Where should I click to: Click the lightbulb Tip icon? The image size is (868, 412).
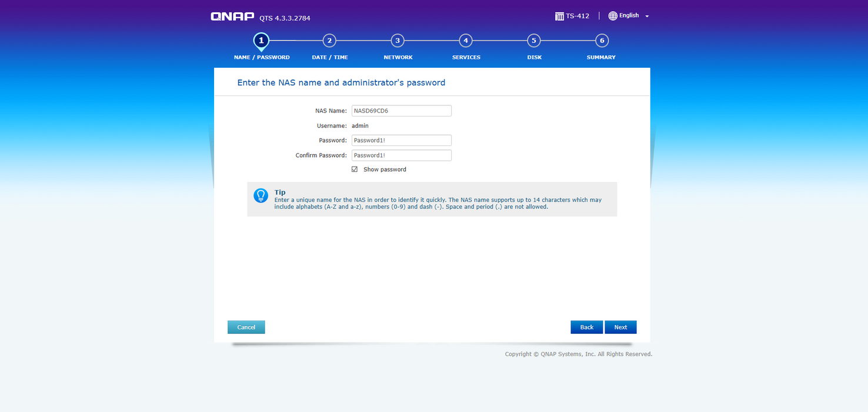pos(261,196)
